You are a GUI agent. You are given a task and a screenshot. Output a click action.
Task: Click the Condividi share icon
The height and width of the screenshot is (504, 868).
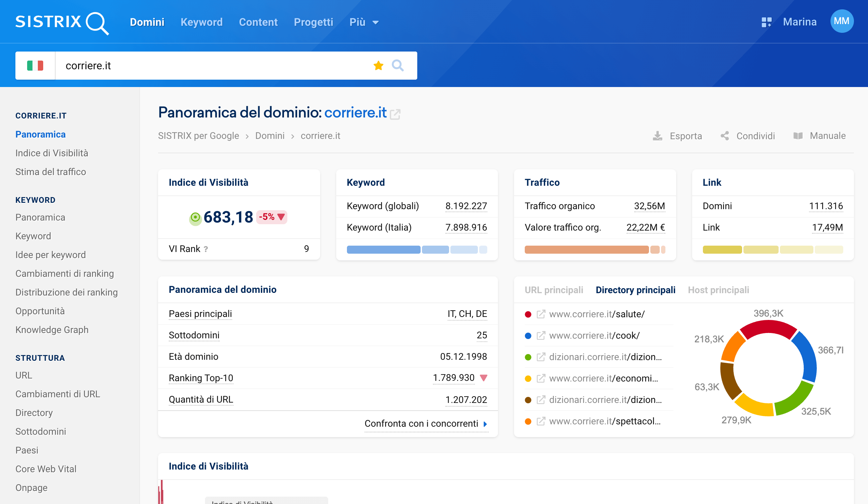[725, 136]
